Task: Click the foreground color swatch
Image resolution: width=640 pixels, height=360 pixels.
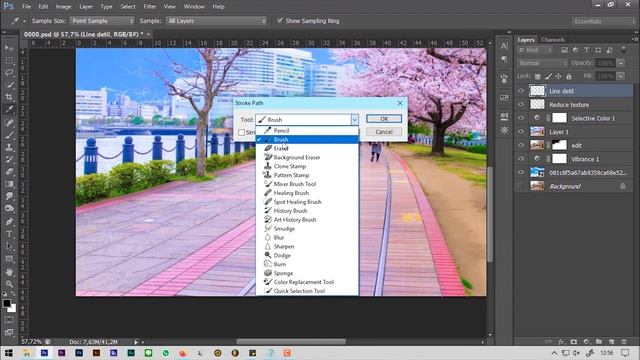Action: (x=7, y=303)
